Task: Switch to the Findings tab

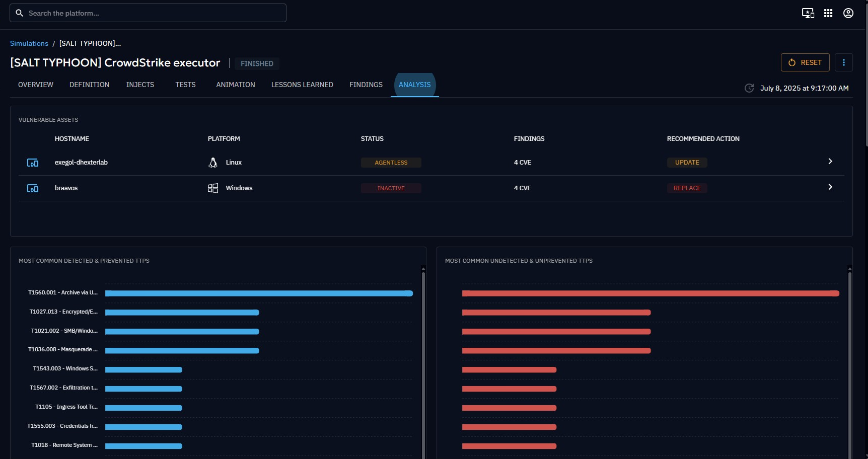Action: click(x=366, y=85)
